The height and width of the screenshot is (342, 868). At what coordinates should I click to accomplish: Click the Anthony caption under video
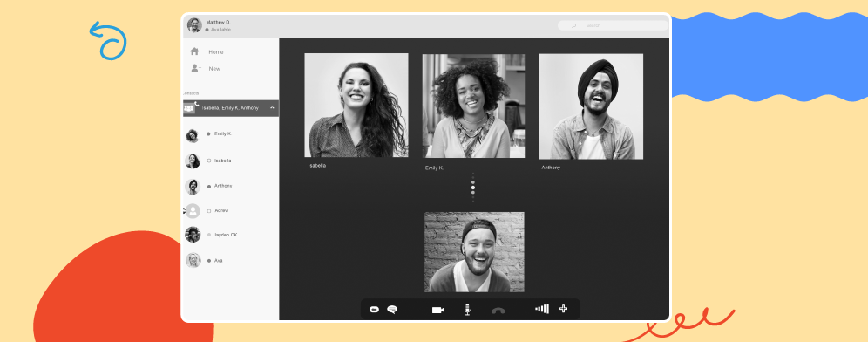(x=551, y=168)
